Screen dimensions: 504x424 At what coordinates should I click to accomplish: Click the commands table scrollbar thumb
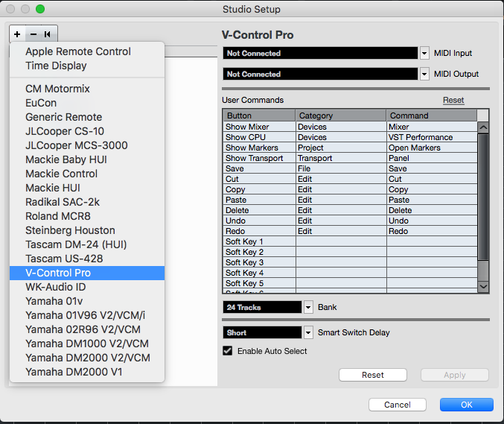pos(483,197)
